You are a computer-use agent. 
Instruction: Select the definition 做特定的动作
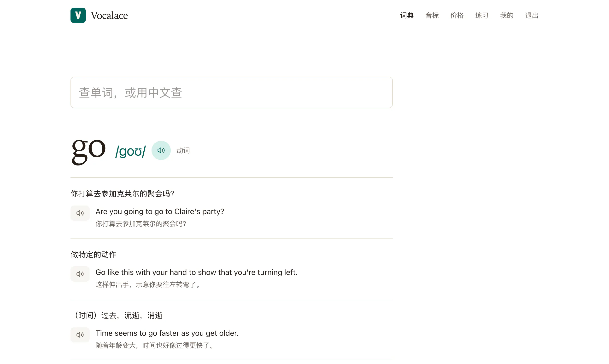[93, 255]
